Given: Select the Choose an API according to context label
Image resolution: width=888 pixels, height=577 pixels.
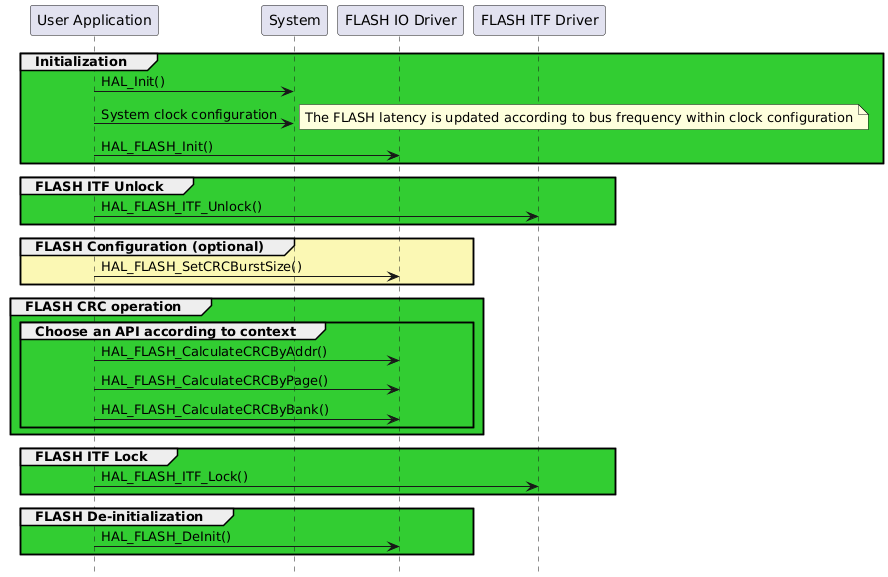Looking at the screenshot, I should tap(165, 332).
